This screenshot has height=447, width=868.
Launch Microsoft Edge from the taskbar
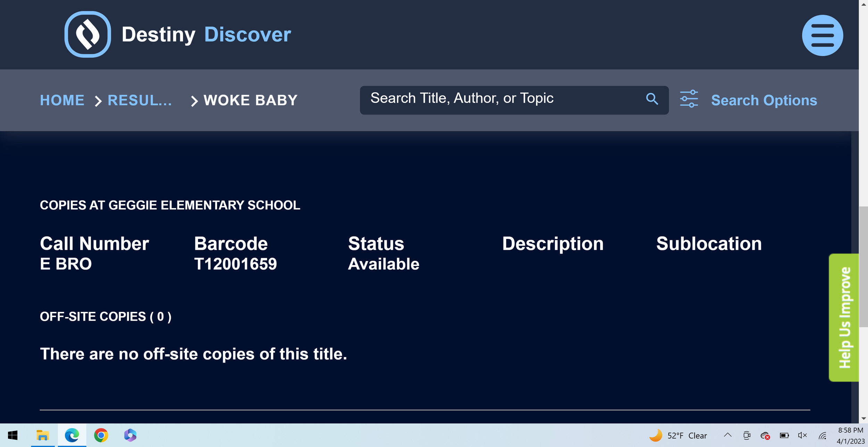(72, 435)
